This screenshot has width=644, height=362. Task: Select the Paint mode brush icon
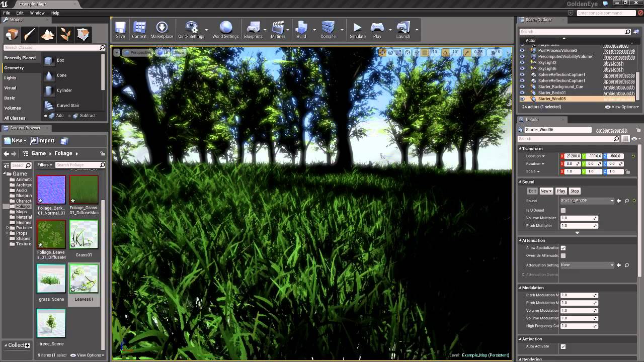tap(30, 34)
